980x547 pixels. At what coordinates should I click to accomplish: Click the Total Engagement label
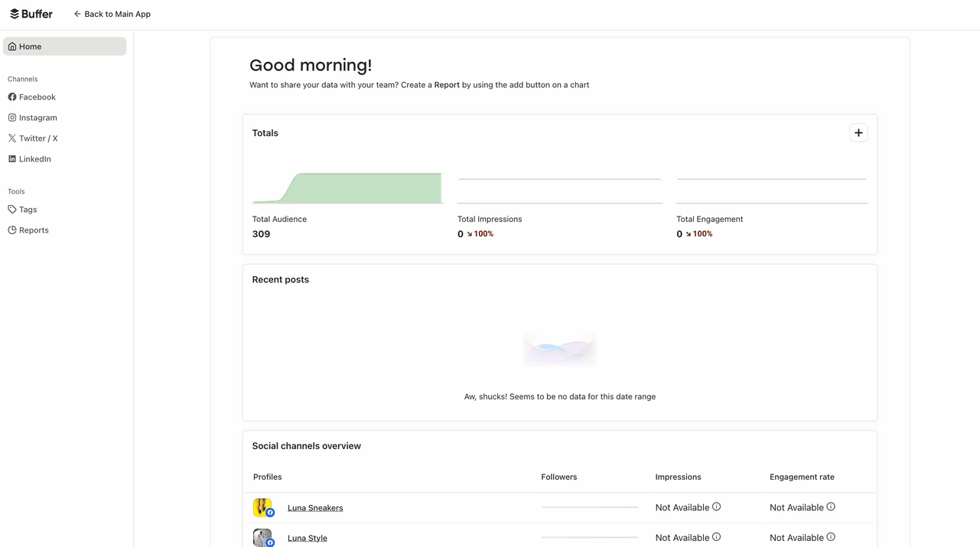pos(709,219)
